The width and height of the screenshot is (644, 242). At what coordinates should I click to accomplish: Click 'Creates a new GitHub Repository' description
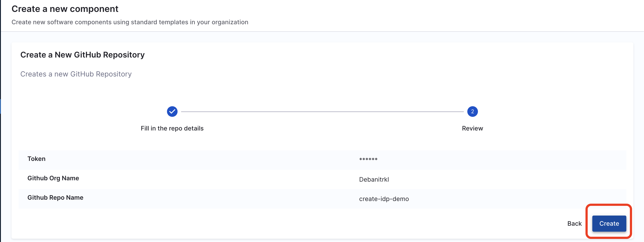click(76, 74)
